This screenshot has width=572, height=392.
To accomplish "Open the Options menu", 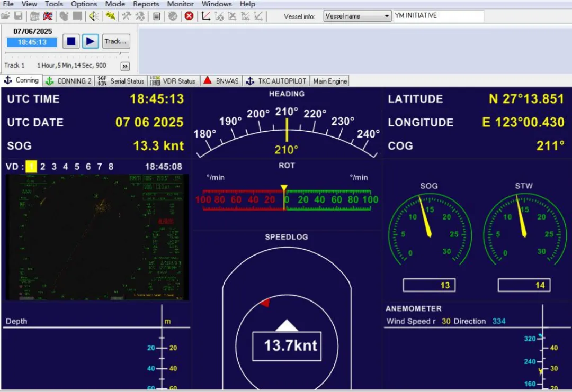I will coord(84,4).
